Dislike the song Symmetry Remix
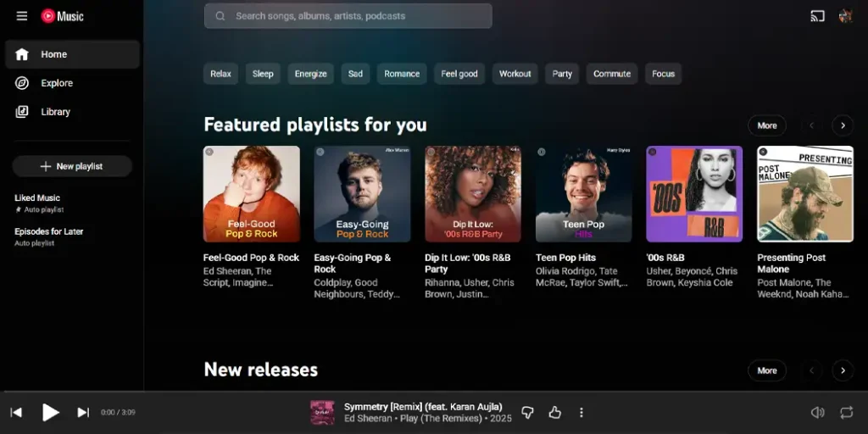Image resolution: width=868 pixels, height=434 pixels. pyautogui.click(x=527, y=413)
